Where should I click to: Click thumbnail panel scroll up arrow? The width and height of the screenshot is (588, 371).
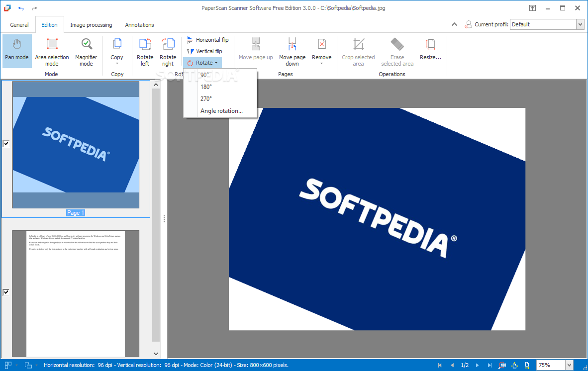156,85
